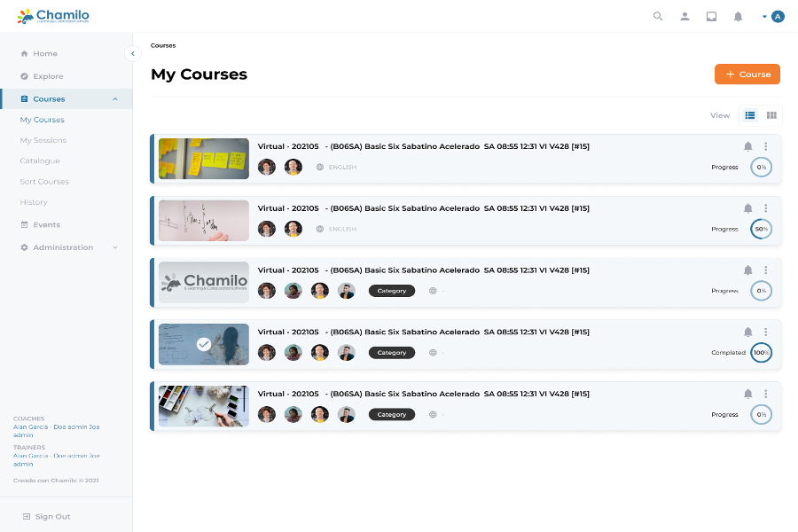Click the 100% completed progress circle
The image size is (798, 532).
[x=761, y=352]
